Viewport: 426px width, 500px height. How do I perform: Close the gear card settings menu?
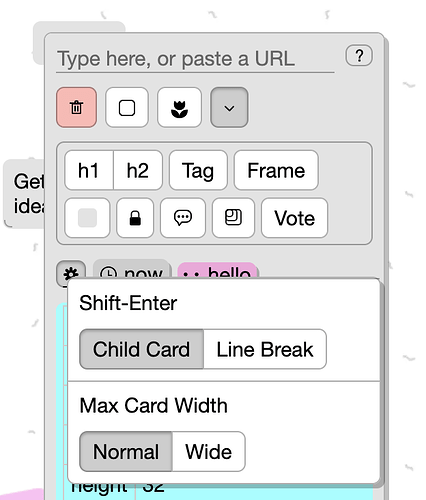[71, 273]
